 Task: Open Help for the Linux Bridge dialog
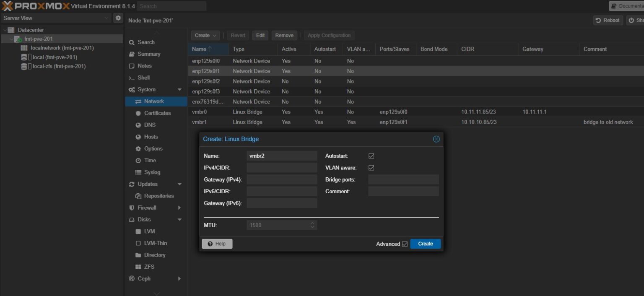point(217,244)
